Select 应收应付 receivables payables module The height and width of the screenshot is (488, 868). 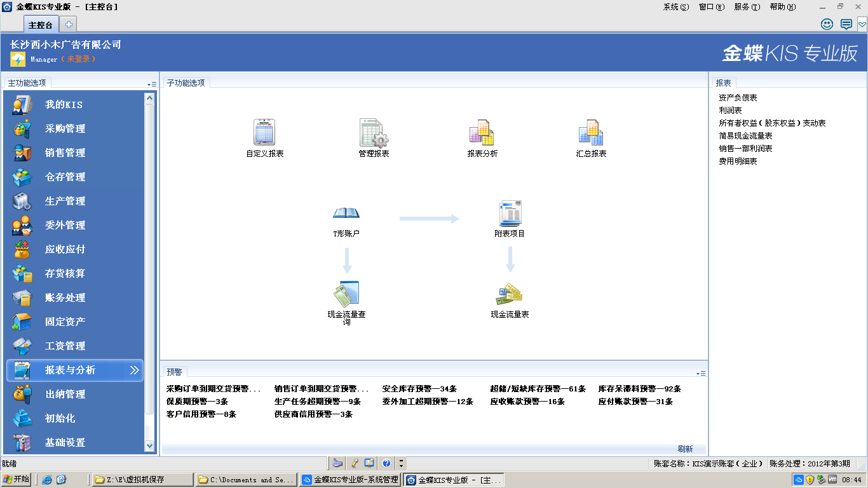coord(75,249)
